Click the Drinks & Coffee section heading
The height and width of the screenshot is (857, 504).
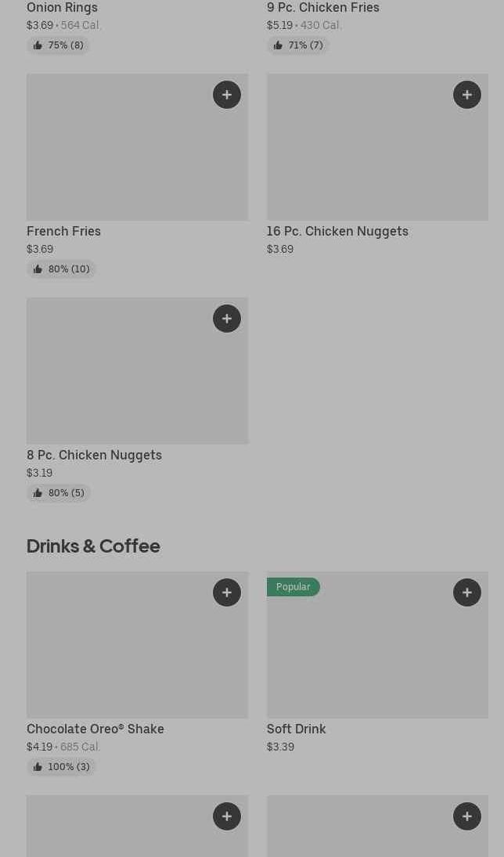pos(93,546)
